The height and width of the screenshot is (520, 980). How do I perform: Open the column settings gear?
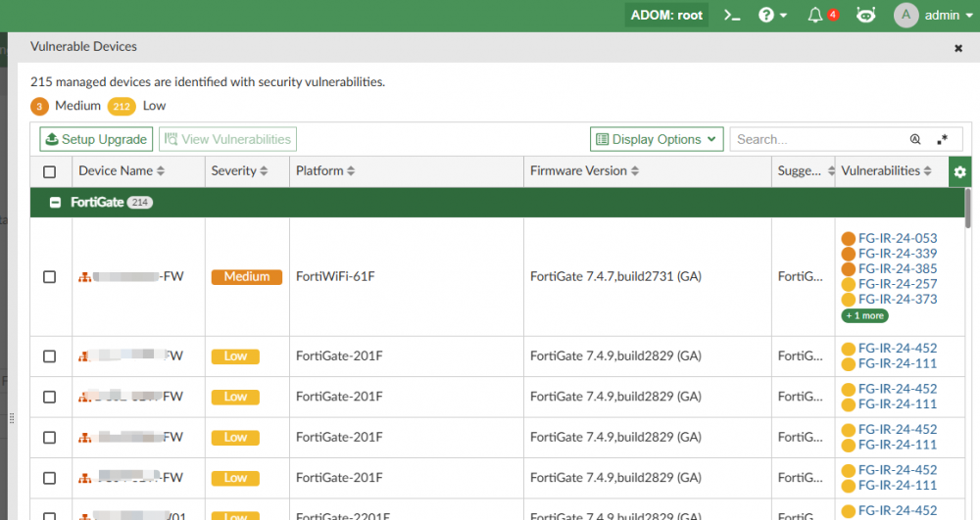[960, 171]
